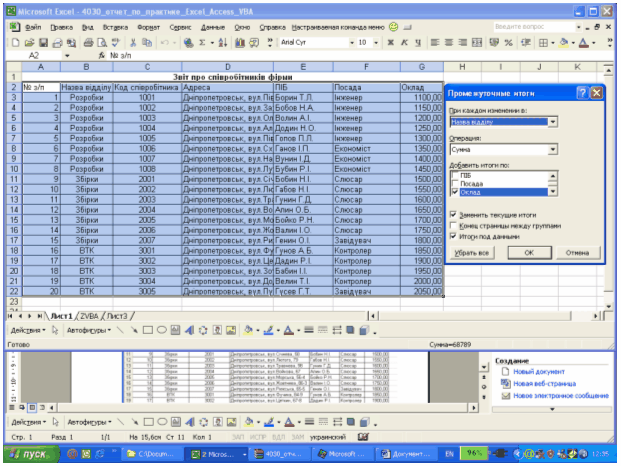Toggle 'Заменить текущие итоги' checkbox

tap(454, 215)
